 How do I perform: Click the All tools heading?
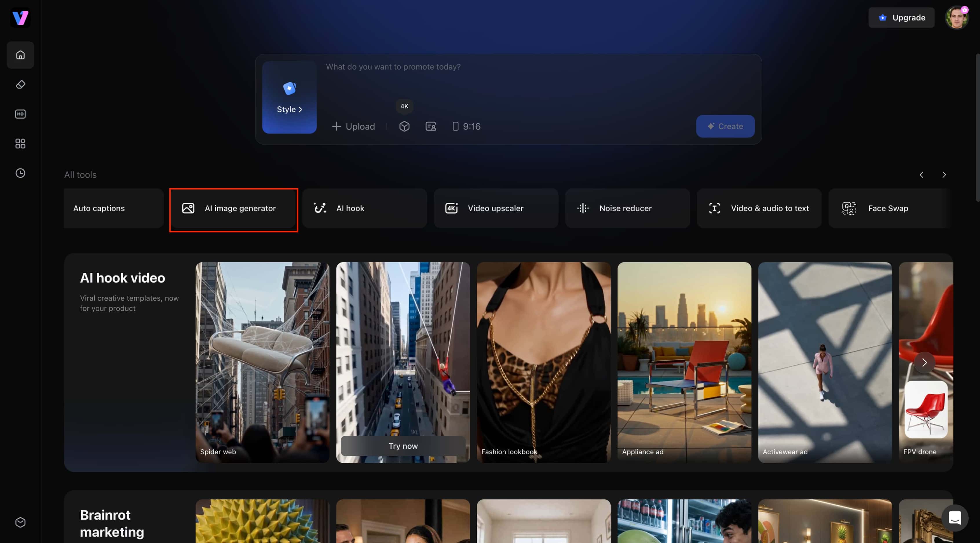pyautogui.click(x=80, y=175)
